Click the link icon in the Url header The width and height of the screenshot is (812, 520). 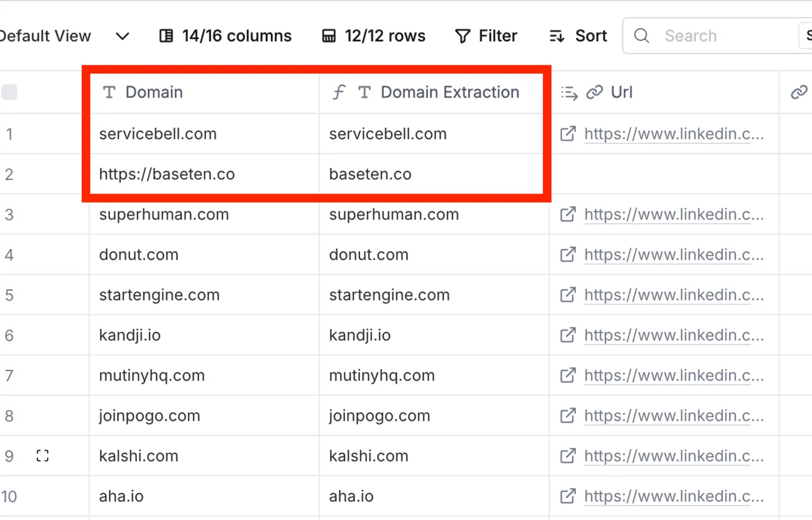[594, 92]
